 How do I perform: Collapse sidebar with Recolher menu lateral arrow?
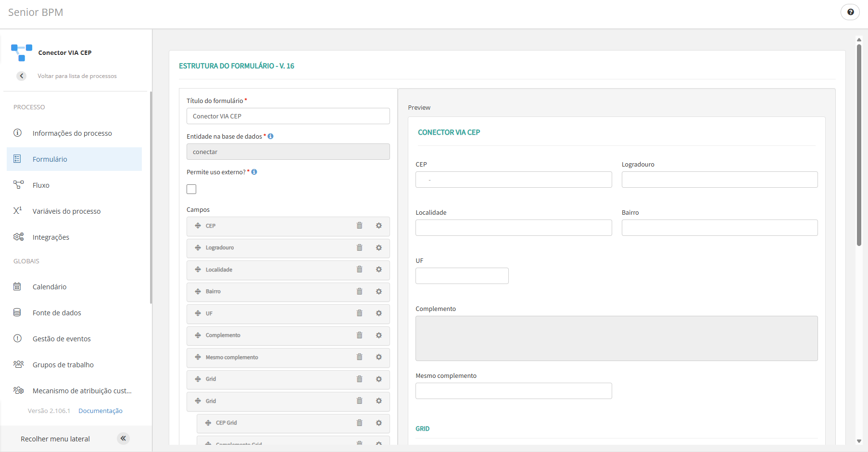(123, 439)
